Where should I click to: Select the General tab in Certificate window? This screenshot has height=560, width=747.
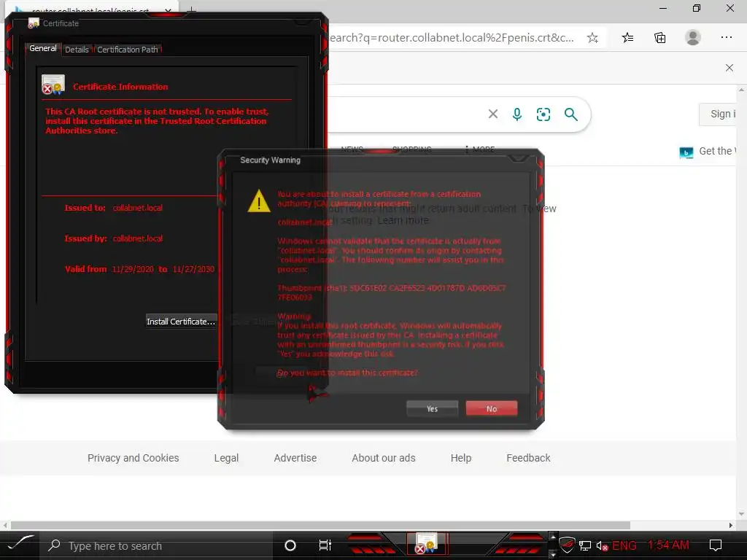coord(43,49)
